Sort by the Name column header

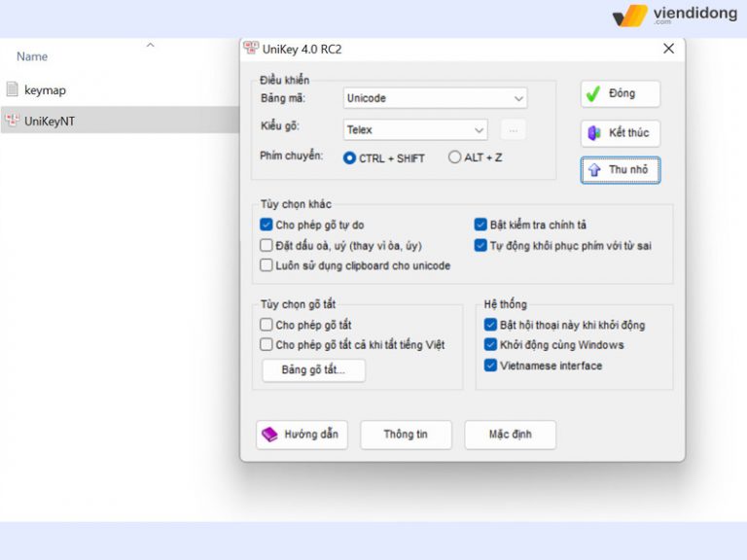[32, 56]
